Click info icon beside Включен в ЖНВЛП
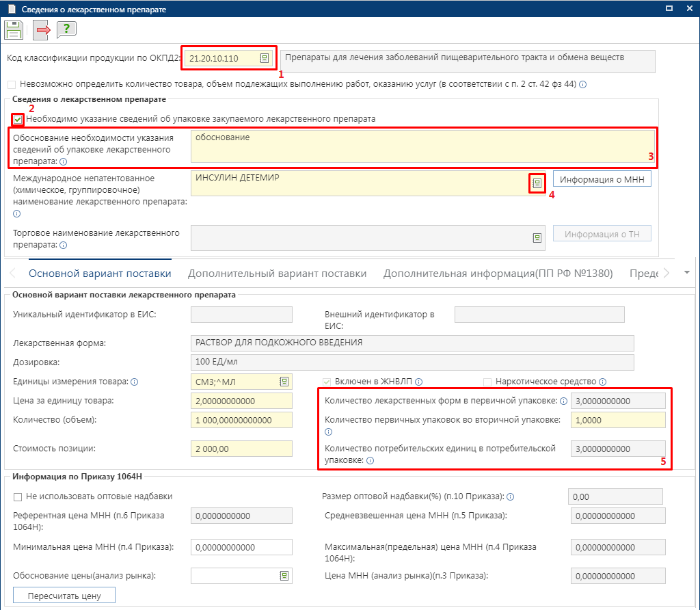Image resolution: width=700 pixels, height=610 pixels. point(419,382)
